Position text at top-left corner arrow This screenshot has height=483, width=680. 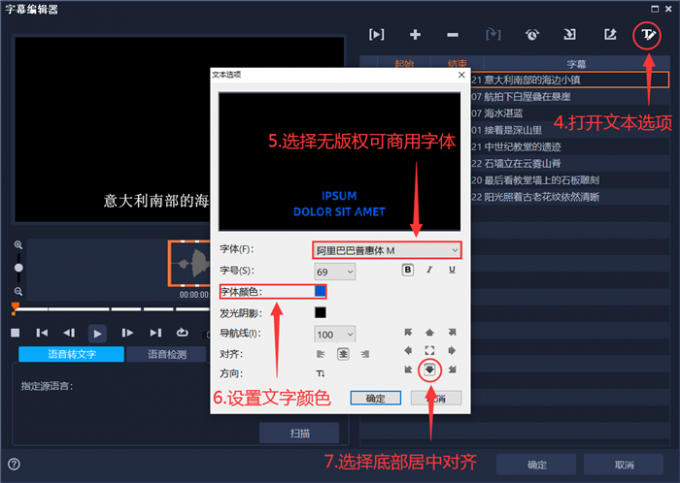(408, 332)
